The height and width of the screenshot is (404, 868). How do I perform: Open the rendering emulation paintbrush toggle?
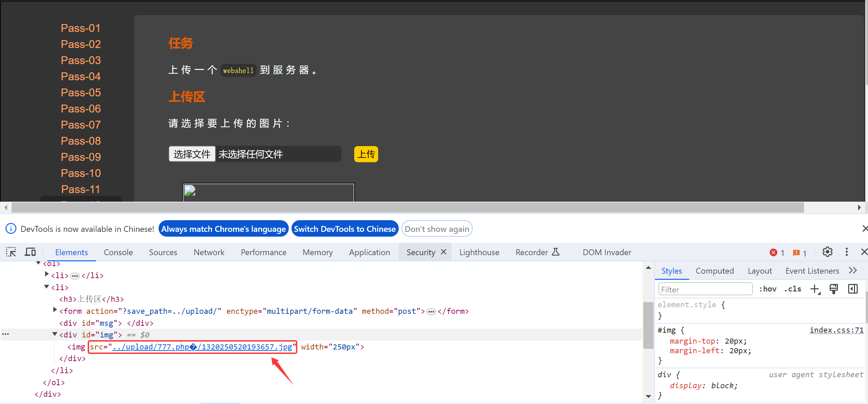click(833, 289)
